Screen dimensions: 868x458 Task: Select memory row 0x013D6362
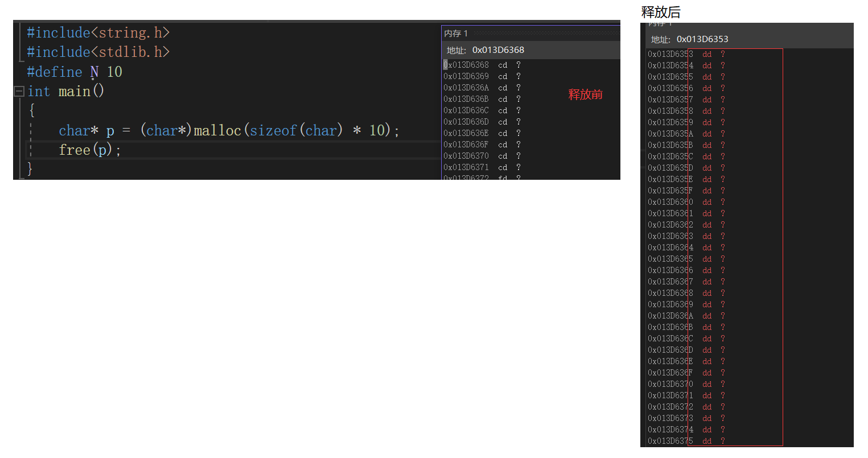point(686,225)
